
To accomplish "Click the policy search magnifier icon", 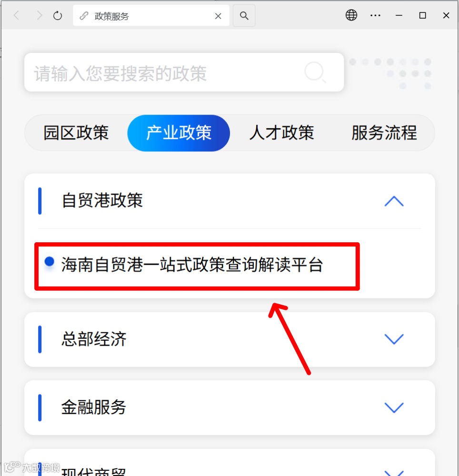I will tap(315, 72).
